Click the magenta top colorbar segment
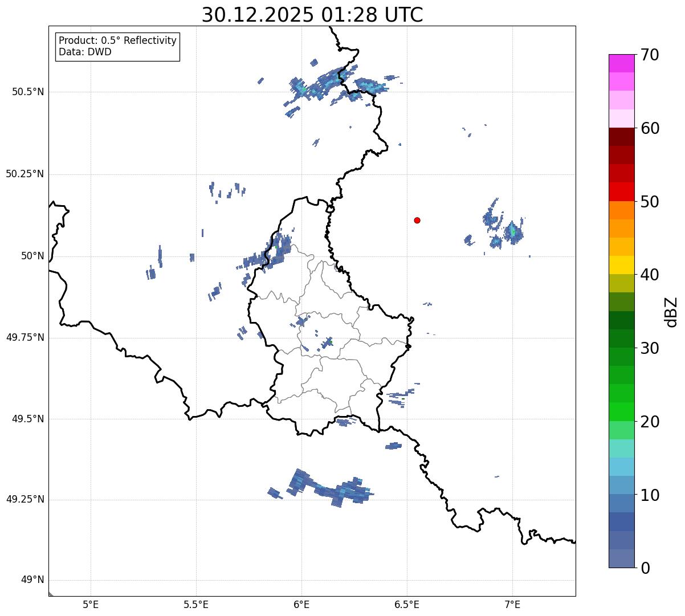The width and height of the screenshot is (685, 616). click(x=621, y=63)
